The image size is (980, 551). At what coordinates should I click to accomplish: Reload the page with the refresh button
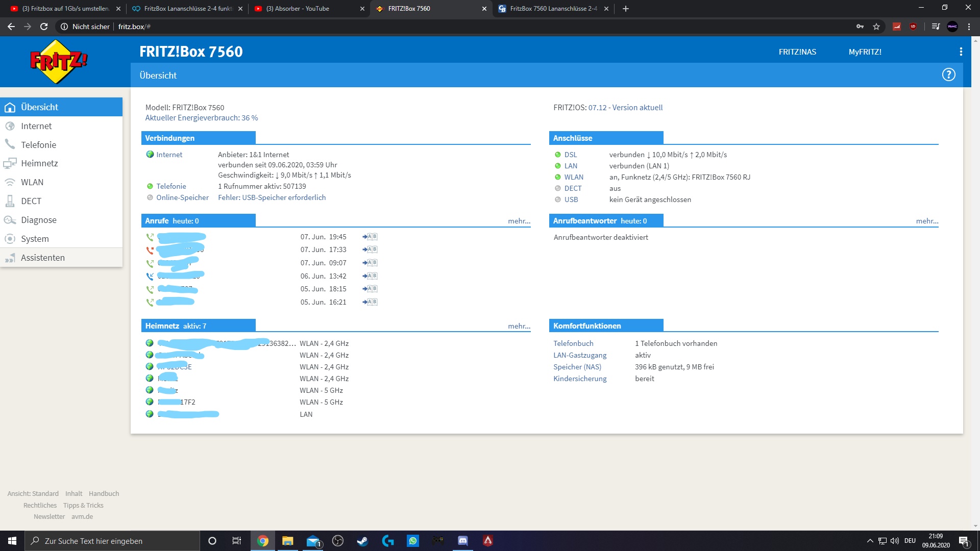(44, 27)
